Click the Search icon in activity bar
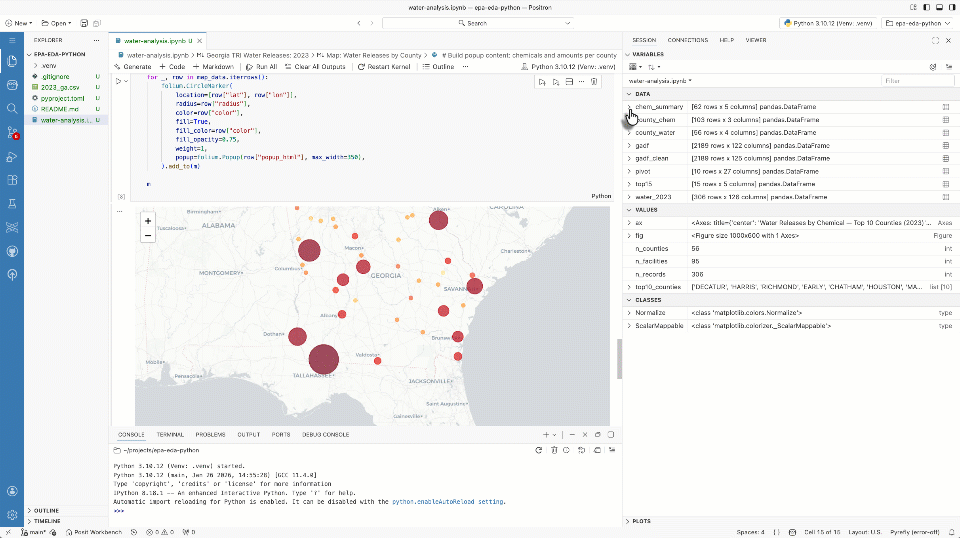 click(x=12, y=107)
